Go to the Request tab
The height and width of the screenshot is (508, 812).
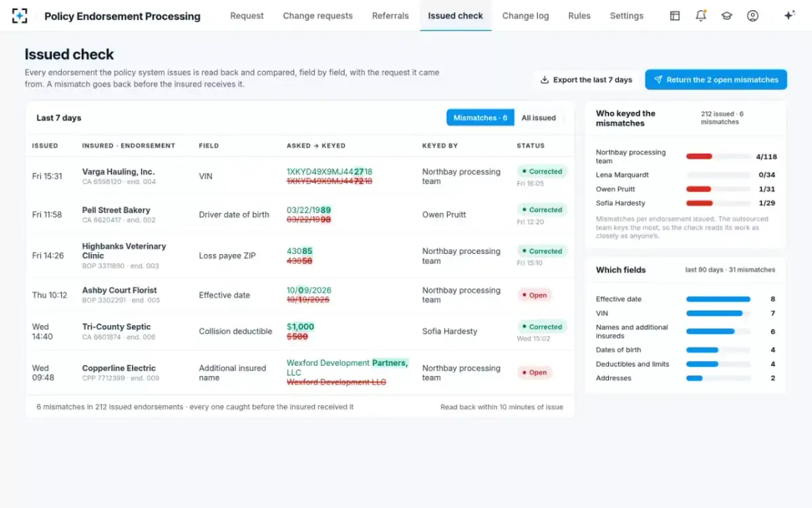247,16
